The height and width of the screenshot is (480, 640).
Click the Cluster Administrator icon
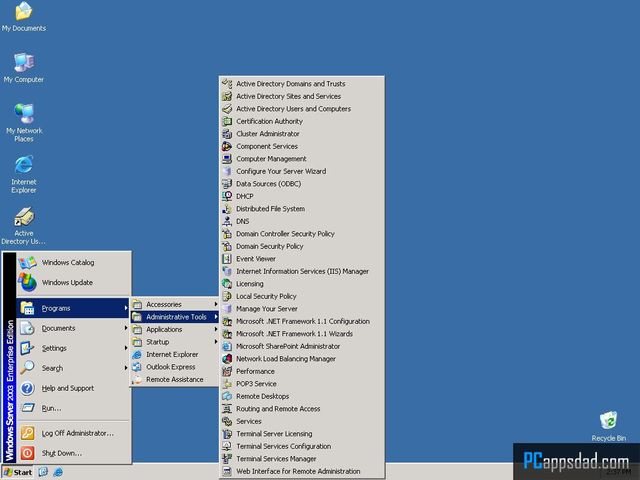click(x=227, y=134)
